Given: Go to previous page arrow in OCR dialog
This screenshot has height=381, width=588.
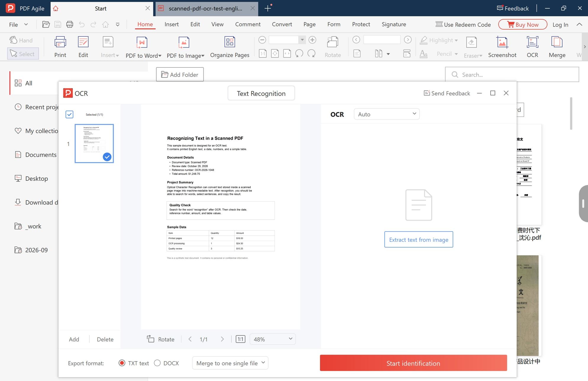Looking at the screenshot, I should [190, 339].
